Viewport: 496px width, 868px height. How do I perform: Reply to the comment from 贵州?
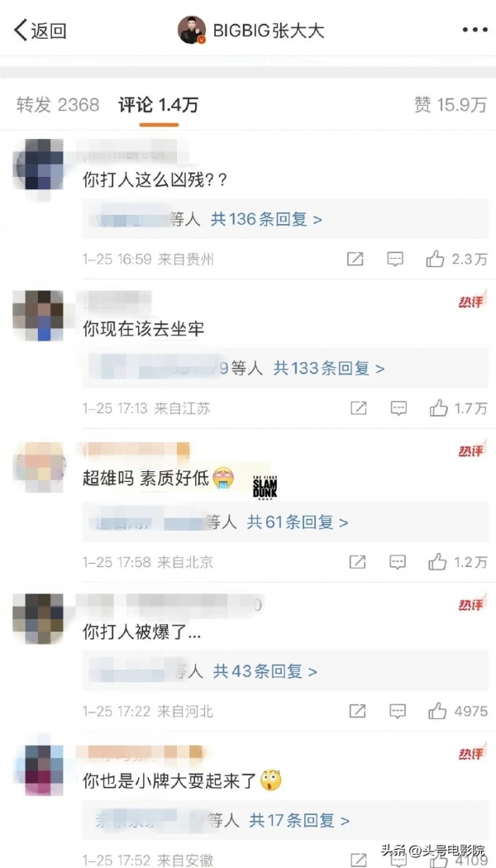[394, 259]
